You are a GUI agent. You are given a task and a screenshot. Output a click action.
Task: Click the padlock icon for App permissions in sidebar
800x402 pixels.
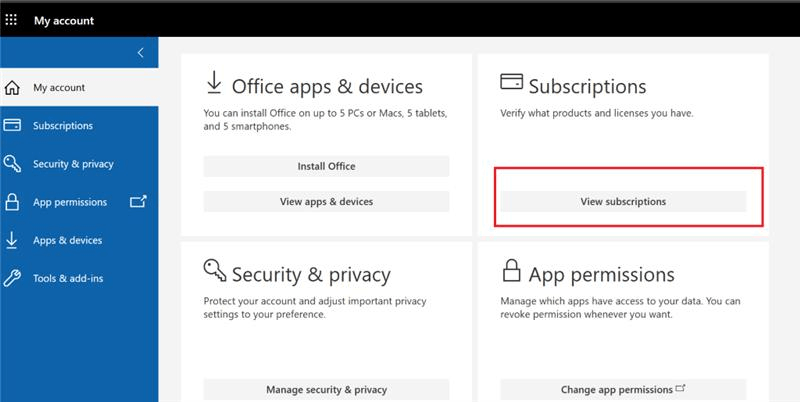12,202
